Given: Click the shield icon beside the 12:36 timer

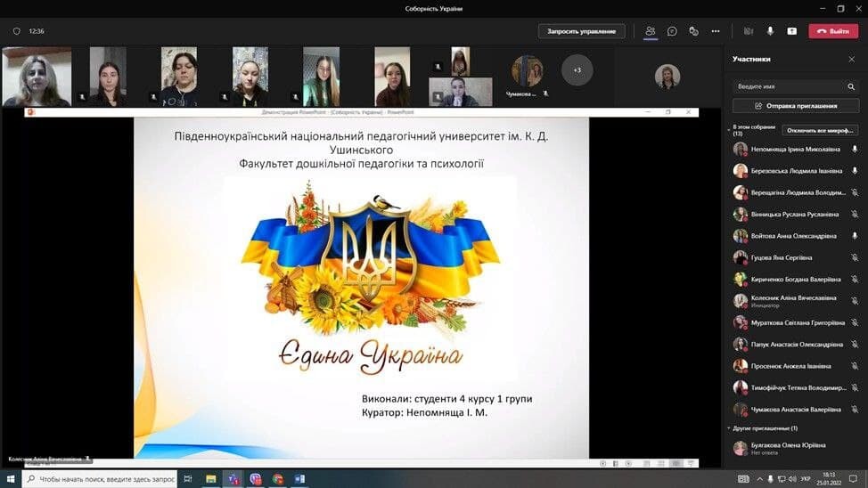Looking at the screenshot, I should [17, 31].
